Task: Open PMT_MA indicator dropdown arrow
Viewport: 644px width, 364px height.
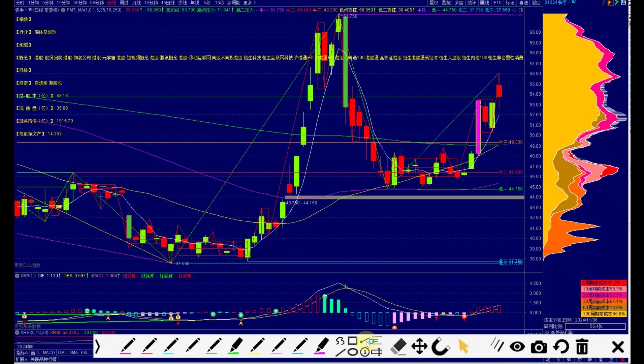Action: [63, 10]
